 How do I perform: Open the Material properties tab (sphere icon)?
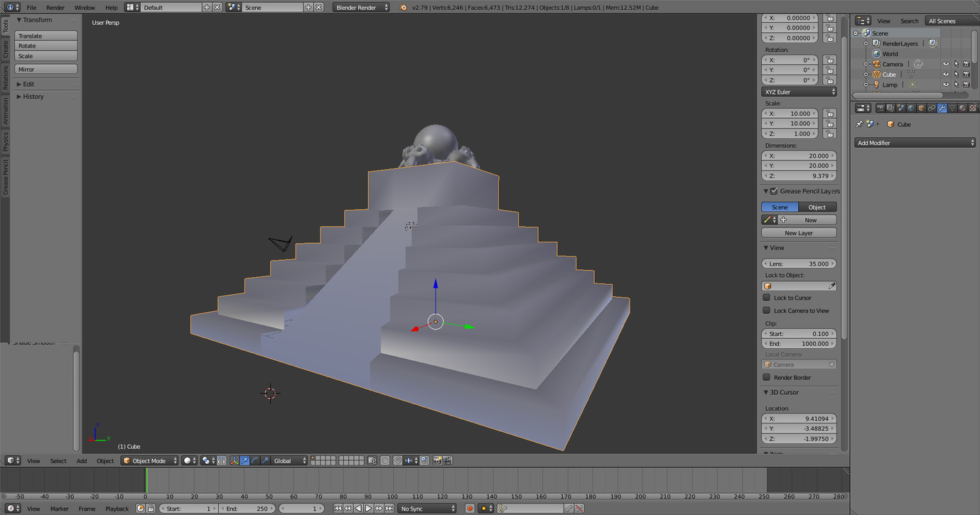point(962,108)
